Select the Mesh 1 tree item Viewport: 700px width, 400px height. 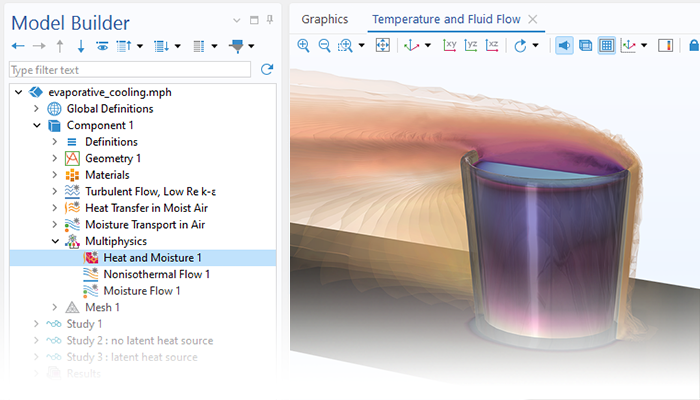click(x=102, y=307)
